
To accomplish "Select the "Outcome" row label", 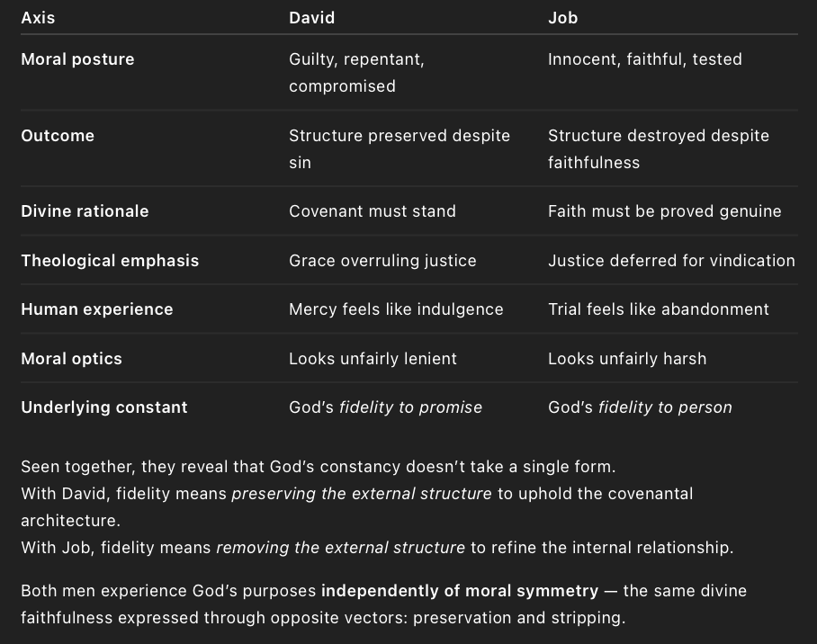I will (58, 136).
